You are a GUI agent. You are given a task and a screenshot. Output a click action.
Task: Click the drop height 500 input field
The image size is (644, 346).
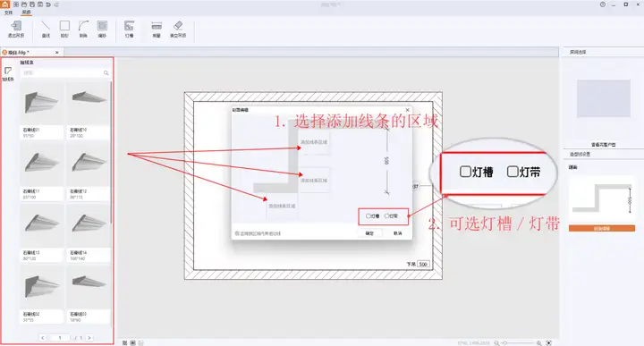pos(423,265)
